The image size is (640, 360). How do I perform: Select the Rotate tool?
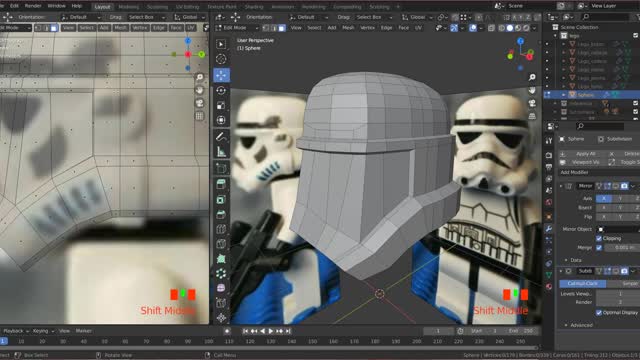point(221,90)
